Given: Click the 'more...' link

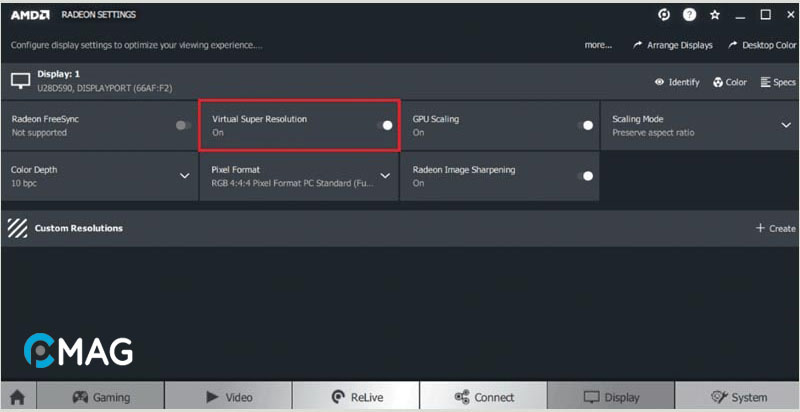Looking at the screenshot, I should (598, 45).
